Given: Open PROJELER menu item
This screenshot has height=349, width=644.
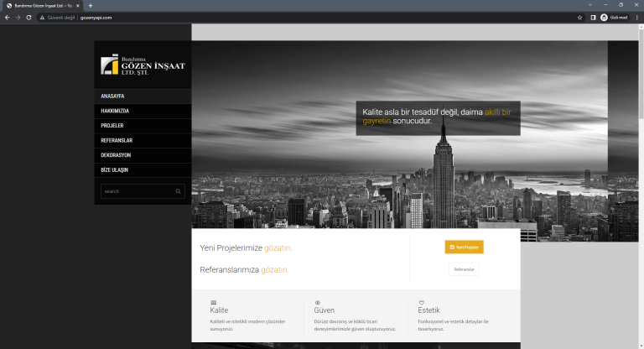Looking at the screenshot, I should 143,126.
